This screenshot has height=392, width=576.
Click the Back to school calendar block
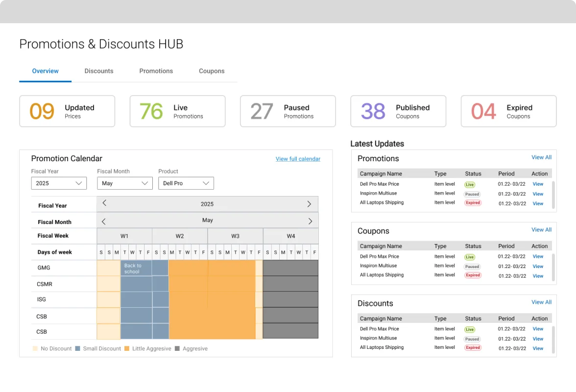click(x=136, y=268)
